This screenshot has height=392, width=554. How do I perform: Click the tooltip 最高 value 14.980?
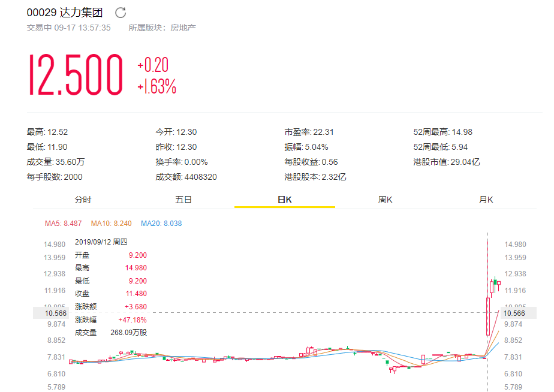pos(136,268)
